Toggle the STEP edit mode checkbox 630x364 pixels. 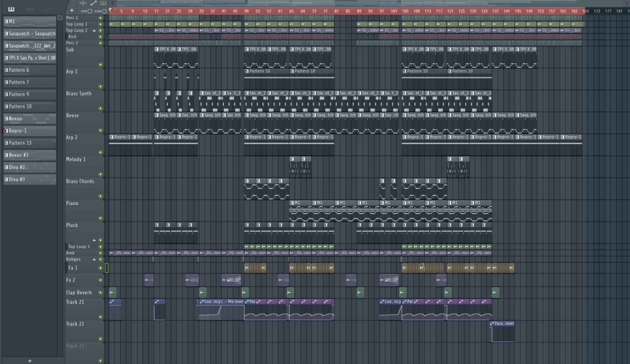coord(90,11)
